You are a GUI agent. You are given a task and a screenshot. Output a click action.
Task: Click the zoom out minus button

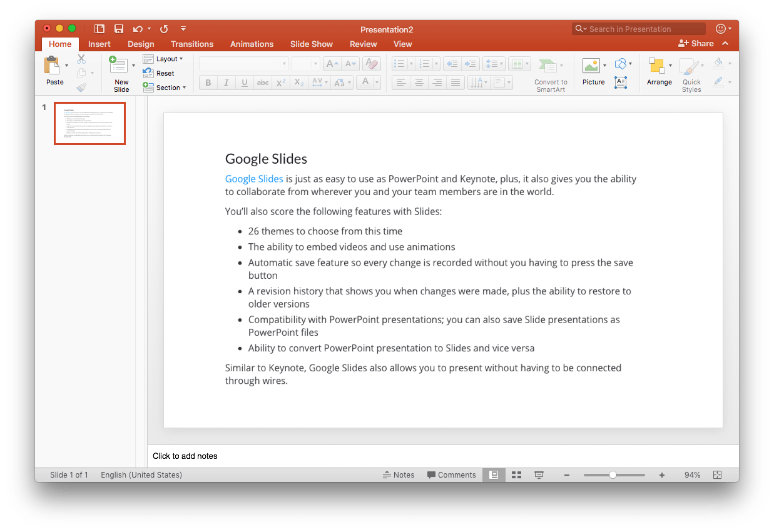click(567, 475)
